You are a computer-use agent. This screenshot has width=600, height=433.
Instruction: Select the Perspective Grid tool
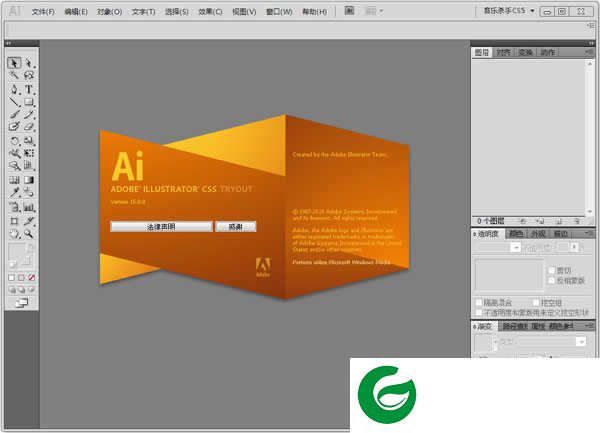pyautogui.click(x=29, y=165)
